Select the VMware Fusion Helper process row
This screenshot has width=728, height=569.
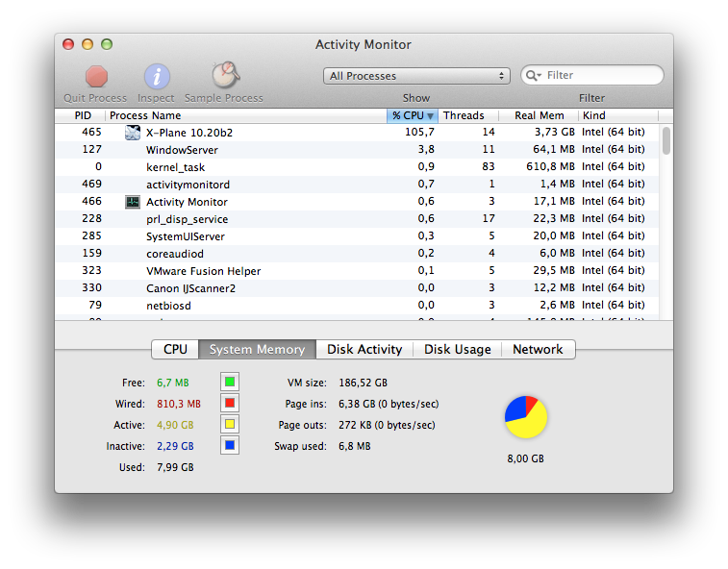coord(357,271)
